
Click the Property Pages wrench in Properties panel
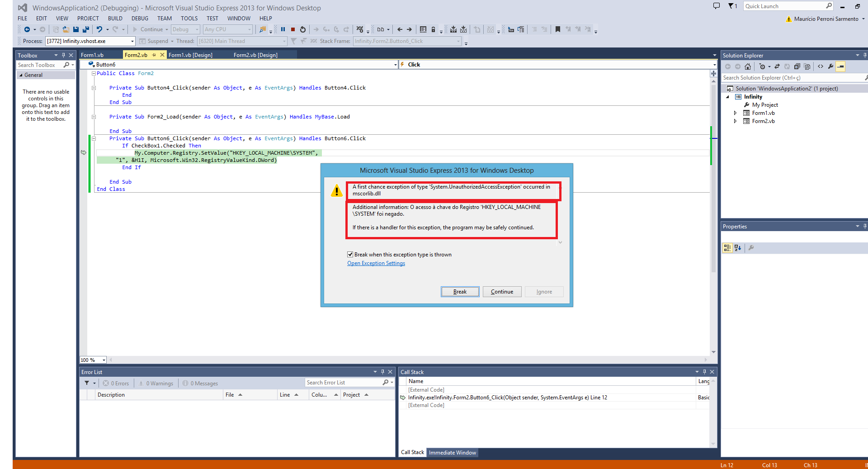coord(751,248)
